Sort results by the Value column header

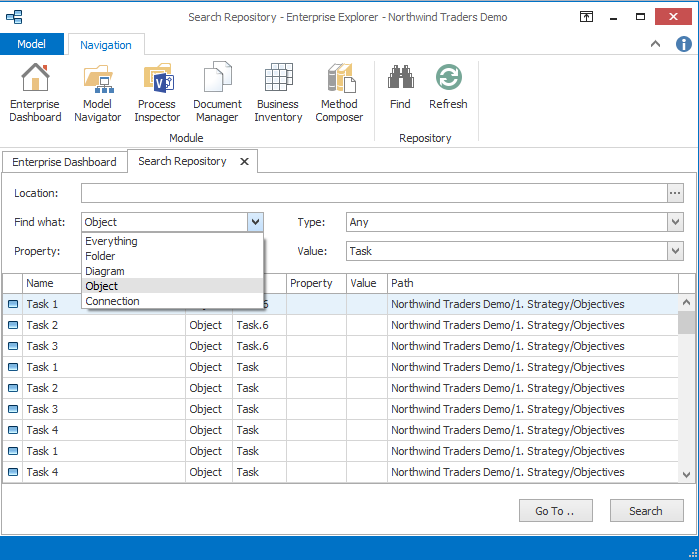coord(367,283)
